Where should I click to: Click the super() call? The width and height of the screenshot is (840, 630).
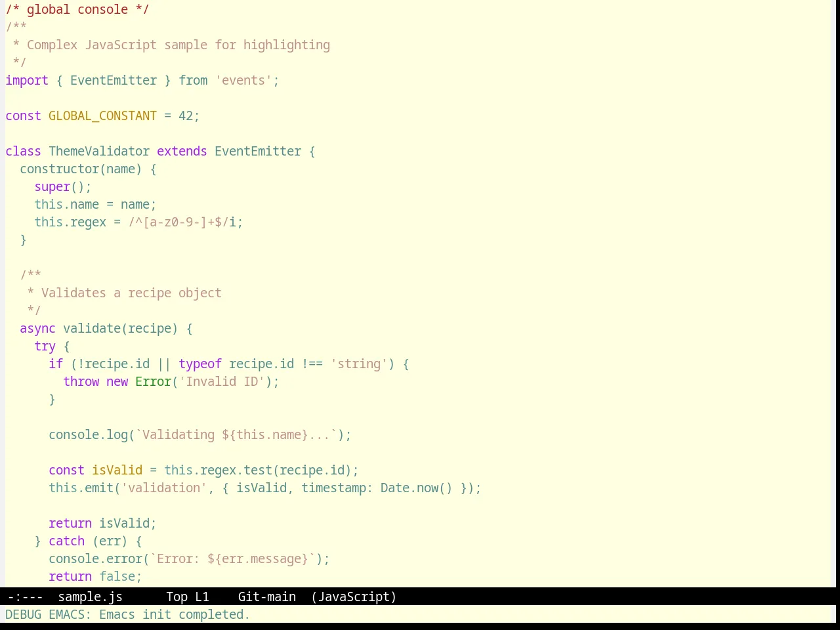point(59,186)
